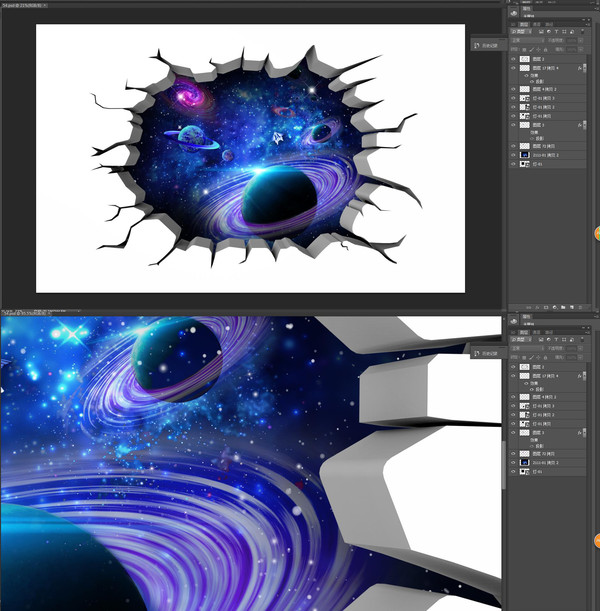Toggle layer filtering switch in upper panel
Screen dimensions: 600x611
(x=582, y=32)
